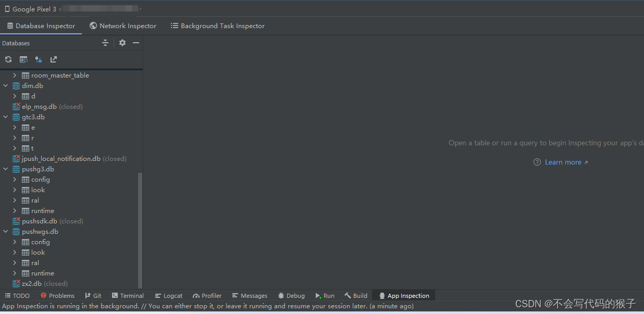
Task: Expand the config table under pushg3.db
Action: [15, 179]
